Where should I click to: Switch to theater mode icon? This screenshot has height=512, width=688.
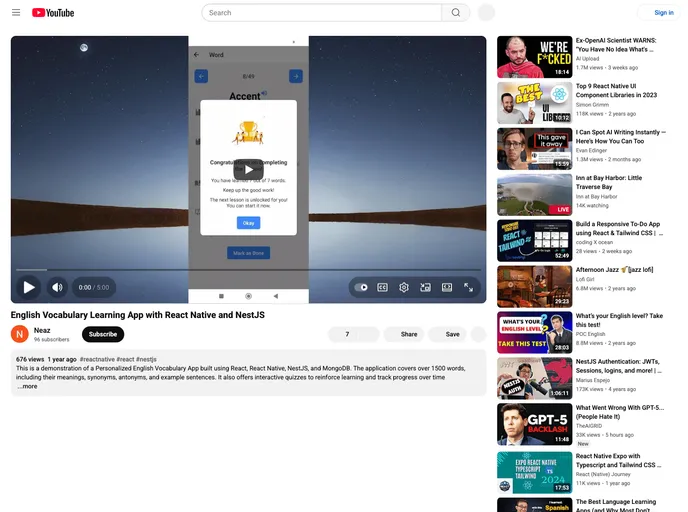tap(447, 287)
